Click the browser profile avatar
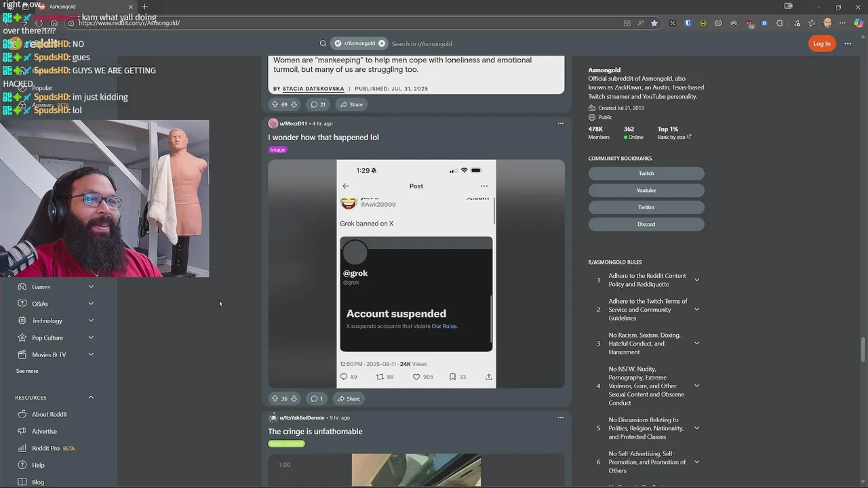868x488 pixels. (827, 23)
